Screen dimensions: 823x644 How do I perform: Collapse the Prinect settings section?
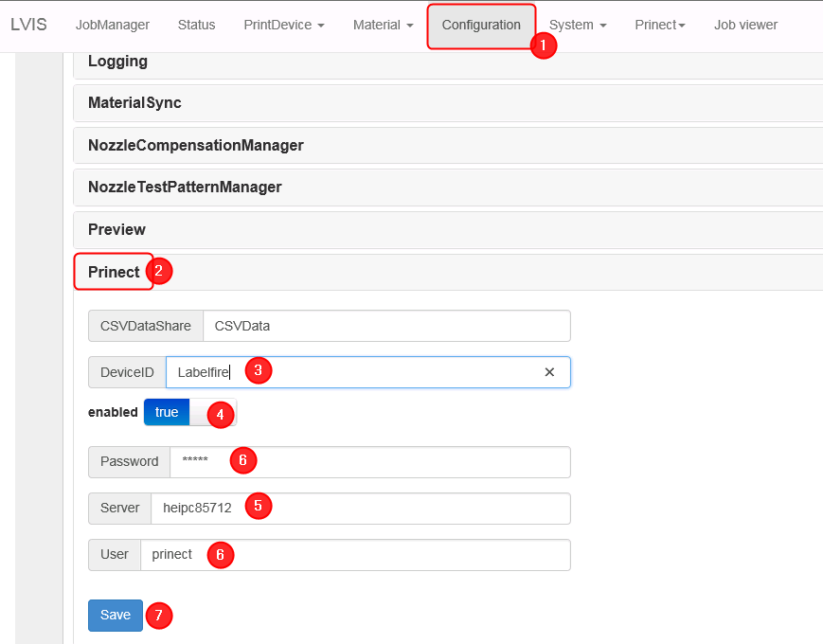pos(114,272)
